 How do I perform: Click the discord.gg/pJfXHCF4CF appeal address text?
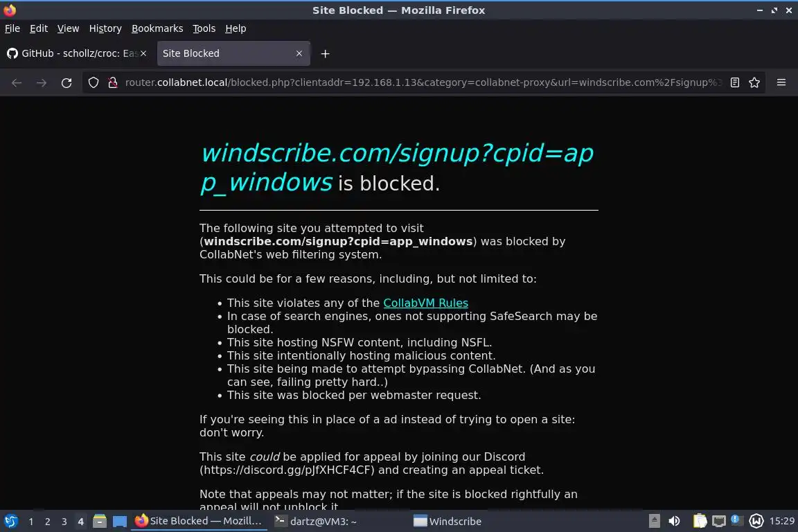click(x=287, y=470)
